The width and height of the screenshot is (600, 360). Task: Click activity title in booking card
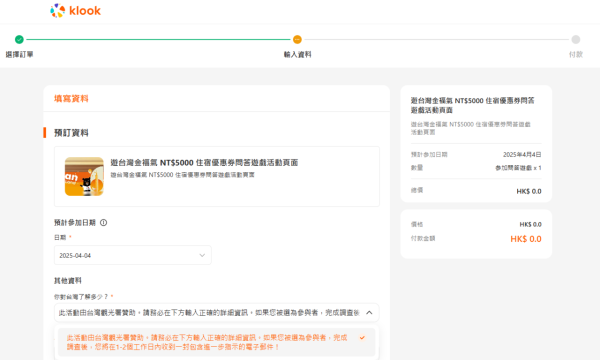[204, 163]
